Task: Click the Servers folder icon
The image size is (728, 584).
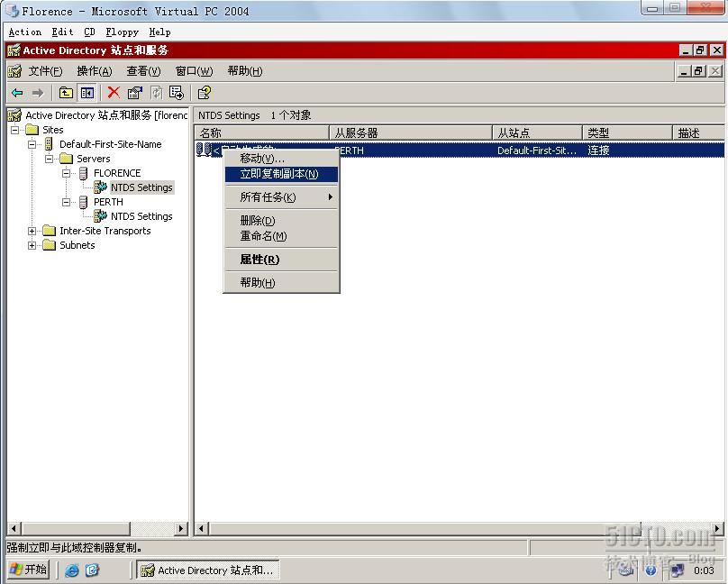Action: (x=67, y=159)
